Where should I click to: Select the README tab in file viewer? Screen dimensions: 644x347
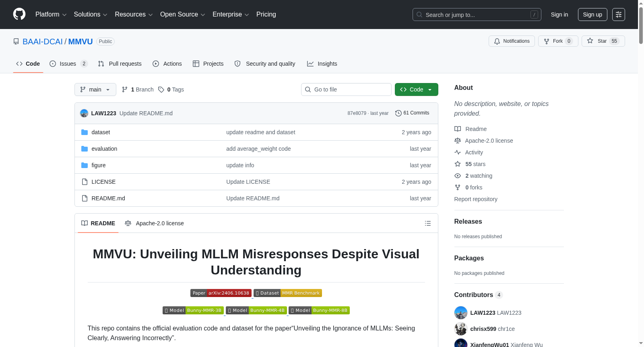click(x=98, y=223)
